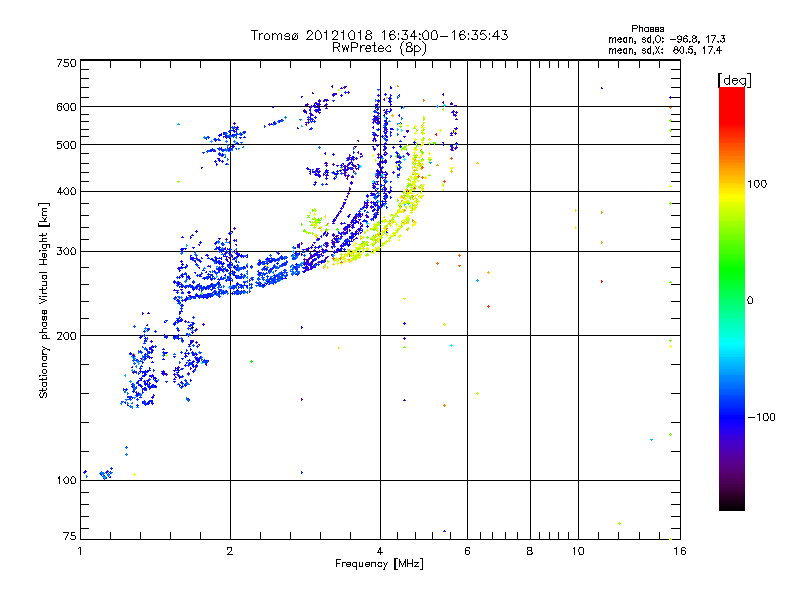Click the blue colorbar region near -100
Viewport: 800px width, 600px height.
tap(732, 411)
